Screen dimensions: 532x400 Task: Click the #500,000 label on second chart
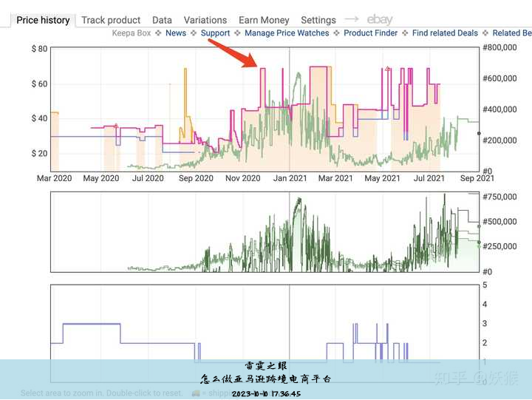(x=499, y=222)
